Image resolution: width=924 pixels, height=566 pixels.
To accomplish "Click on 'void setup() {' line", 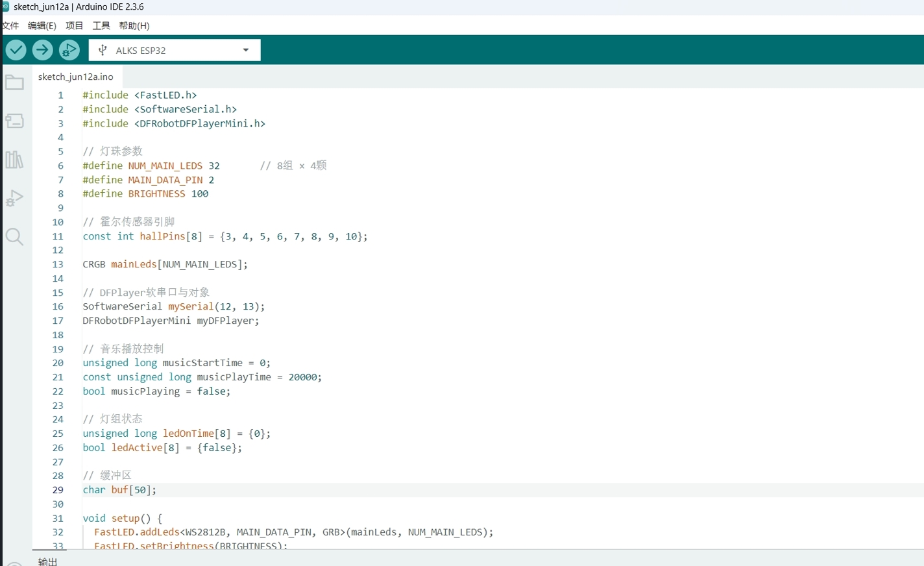I will point(123,518).
